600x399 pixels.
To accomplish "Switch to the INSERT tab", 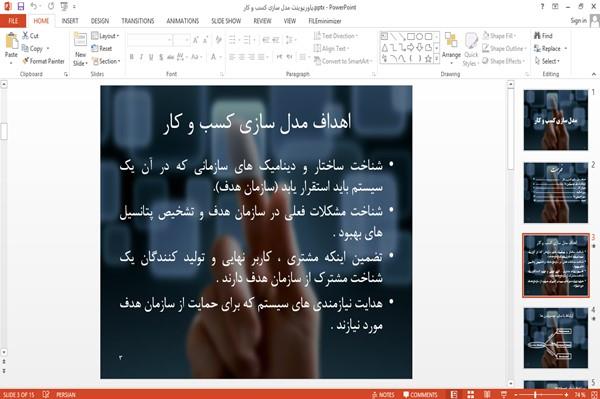I will (x=70, y=21).
